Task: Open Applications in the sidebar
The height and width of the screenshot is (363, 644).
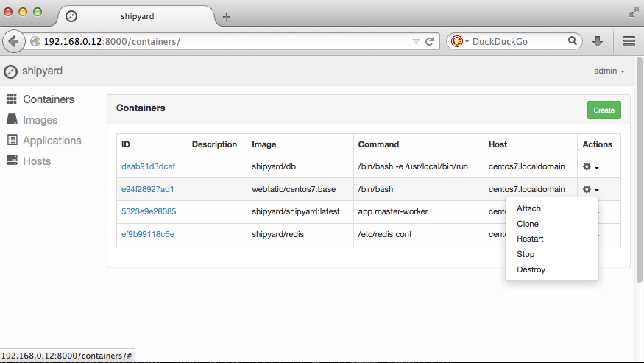Action: tap(52, 141)
